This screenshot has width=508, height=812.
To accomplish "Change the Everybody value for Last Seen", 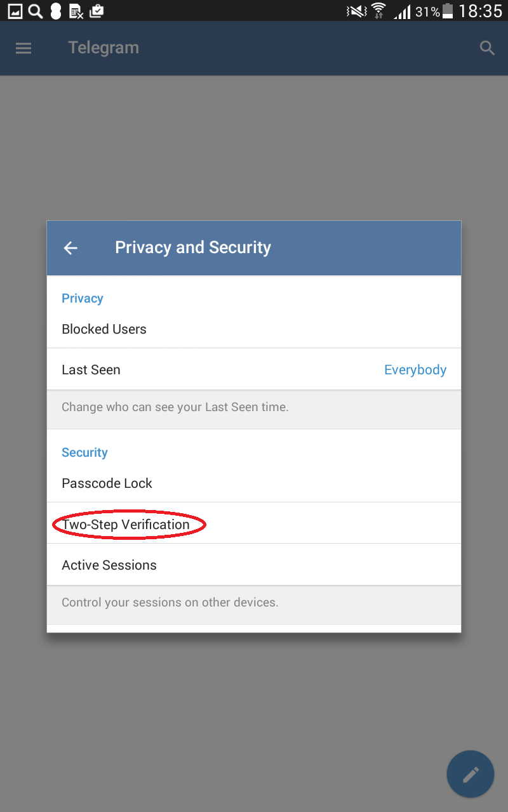I will click(415, 370).
